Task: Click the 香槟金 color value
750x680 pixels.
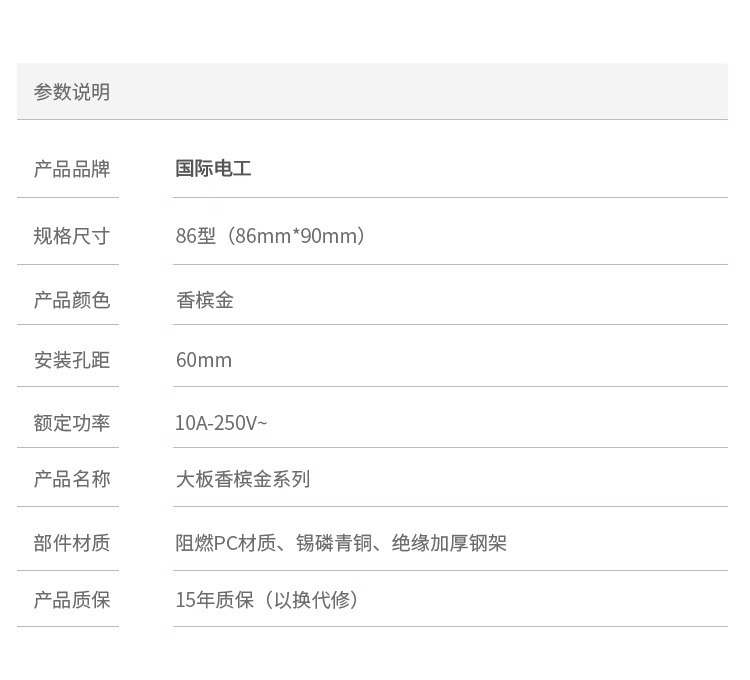Action: click(x=205, y=300)
